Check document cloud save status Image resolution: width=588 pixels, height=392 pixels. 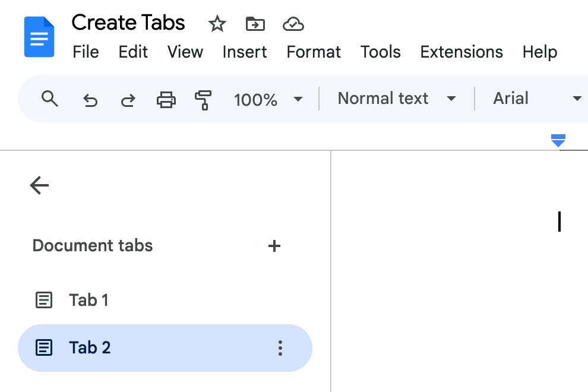click(293, 24)
